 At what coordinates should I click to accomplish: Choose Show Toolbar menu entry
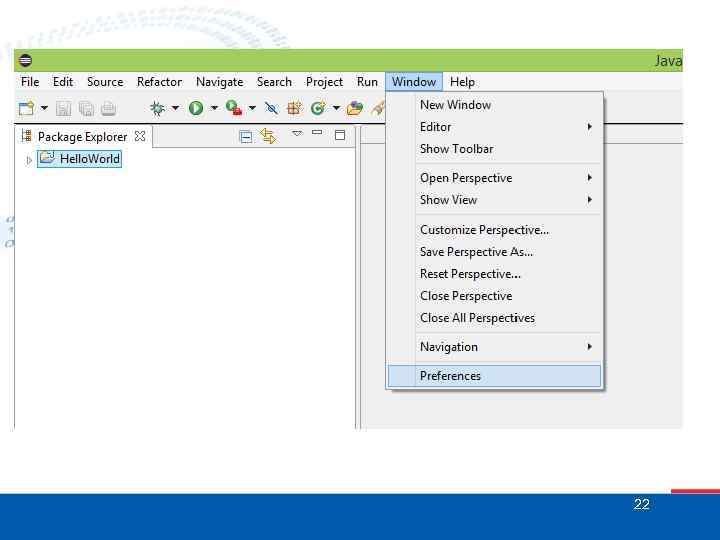(x=494, y=149)
